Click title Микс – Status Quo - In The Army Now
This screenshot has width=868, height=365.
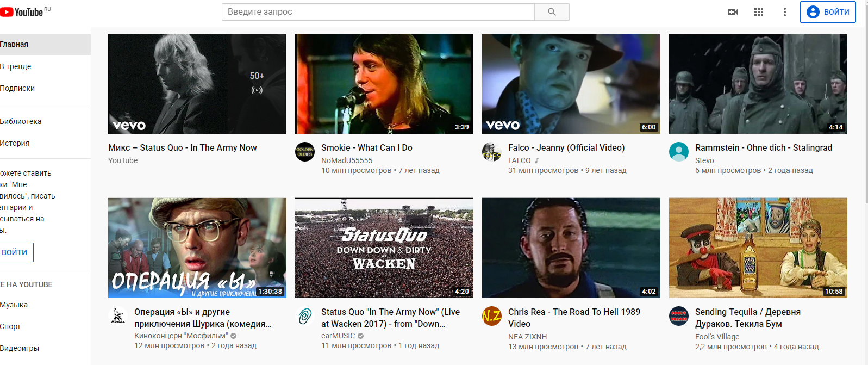pyautogui.click(x=183, y=147)
